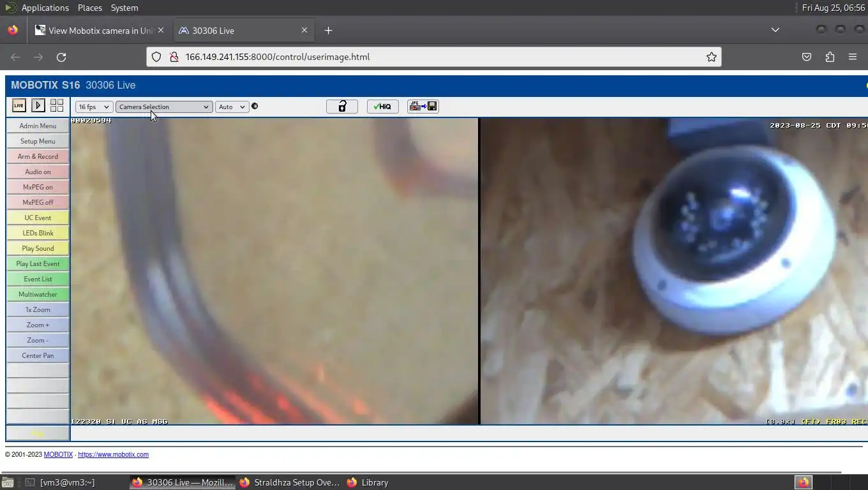
Task: Open the Applications menu
Action: click(x=45, y=8)
